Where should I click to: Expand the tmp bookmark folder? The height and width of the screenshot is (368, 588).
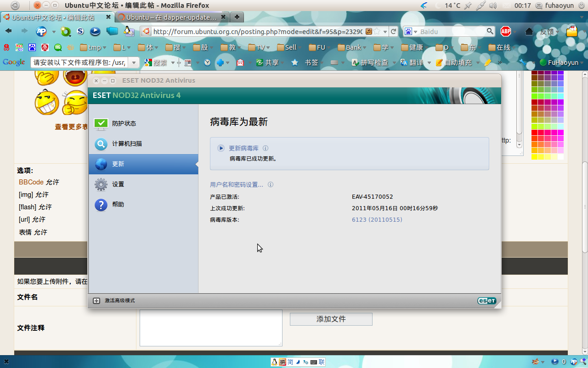93,47
